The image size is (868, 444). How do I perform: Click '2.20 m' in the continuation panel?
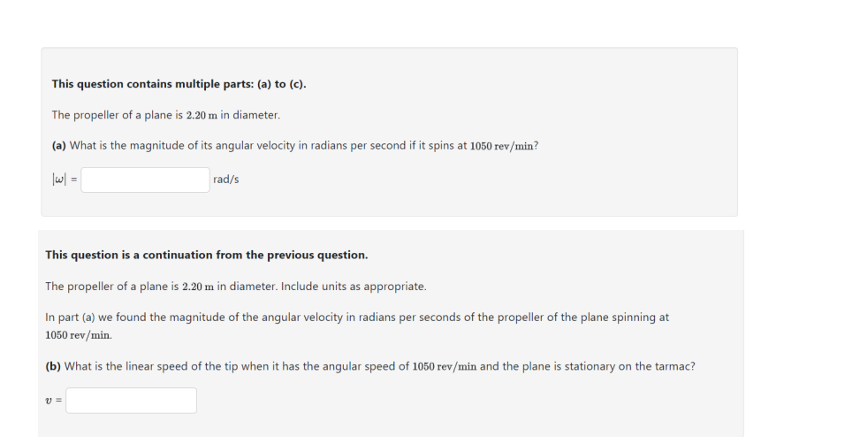coord(198,287)
